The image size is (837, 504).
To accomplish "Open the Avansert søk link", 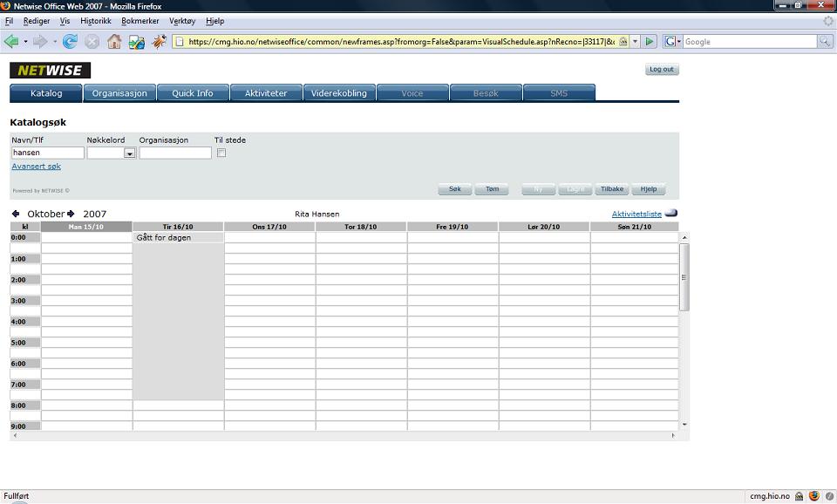I will click(x=37, y=166).
